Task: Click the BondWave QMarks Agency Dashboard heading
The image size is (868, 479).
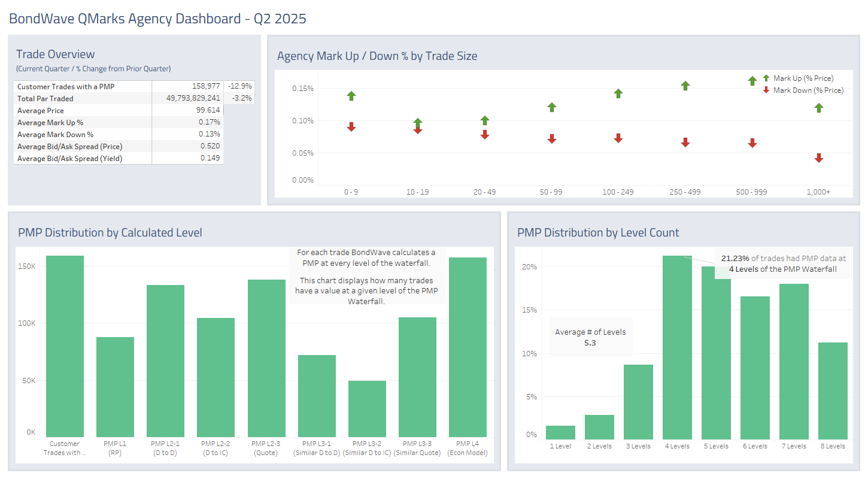Action: 157,19
